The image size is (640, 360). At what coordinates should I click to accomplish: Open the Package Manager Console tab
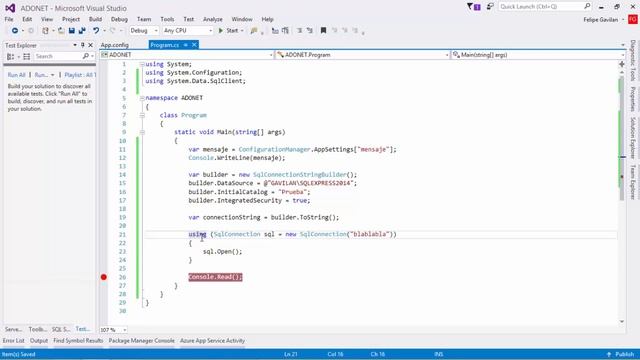point(141,341)
